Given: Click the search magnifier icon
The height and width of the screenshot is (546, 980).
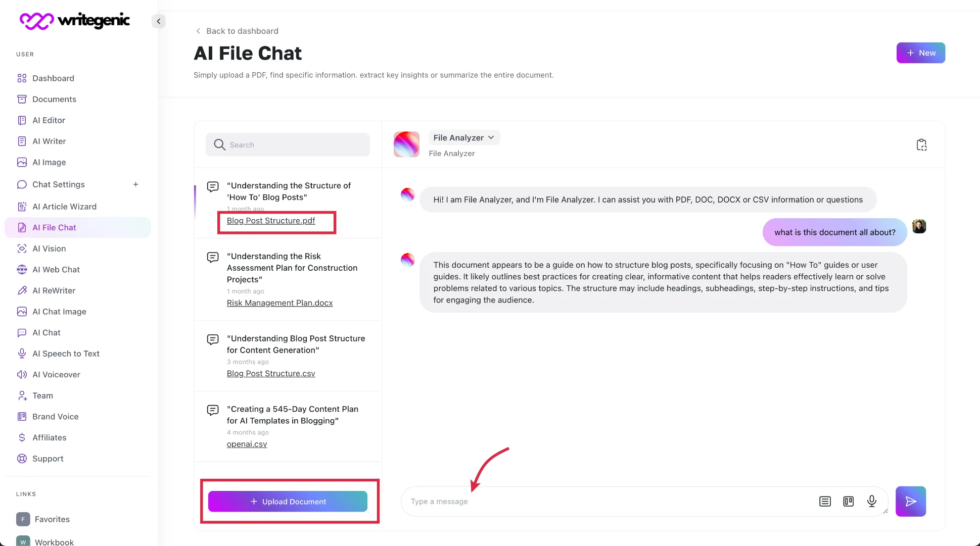Looking at the screenshot, I should point(219,145).
